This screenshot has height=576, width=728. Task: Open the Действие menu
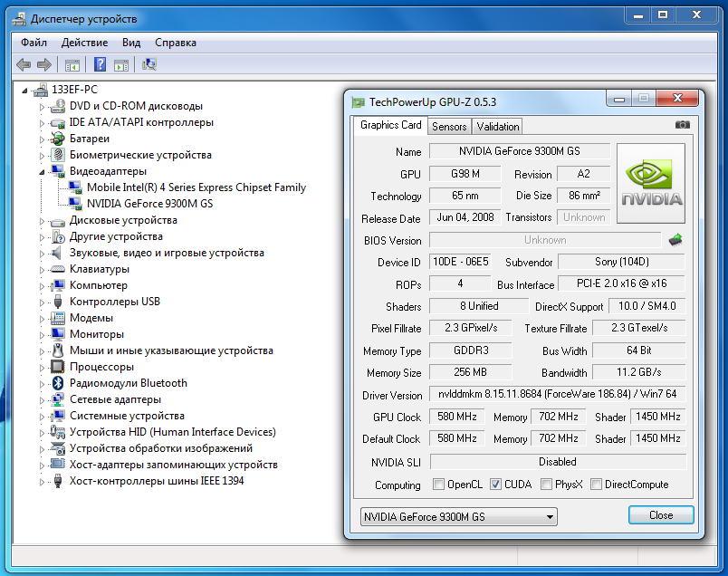(x=84, y=43)
